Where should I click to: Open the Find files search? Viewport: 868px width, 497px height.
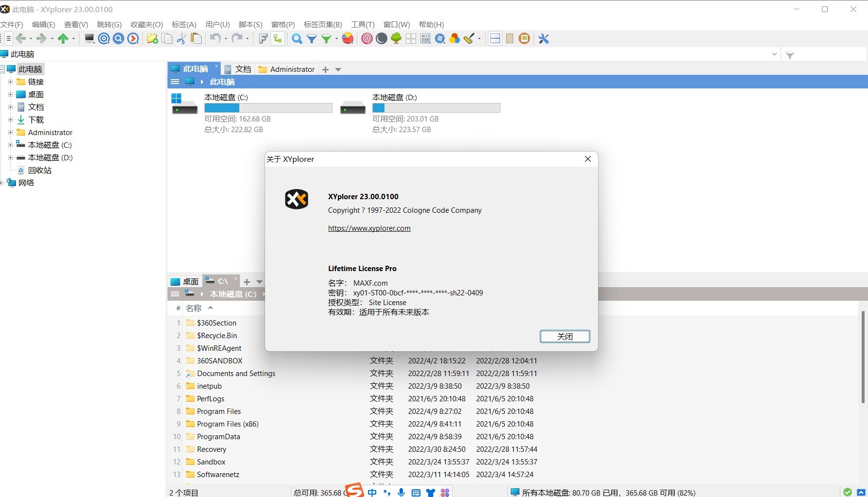(x=297, y=39)
